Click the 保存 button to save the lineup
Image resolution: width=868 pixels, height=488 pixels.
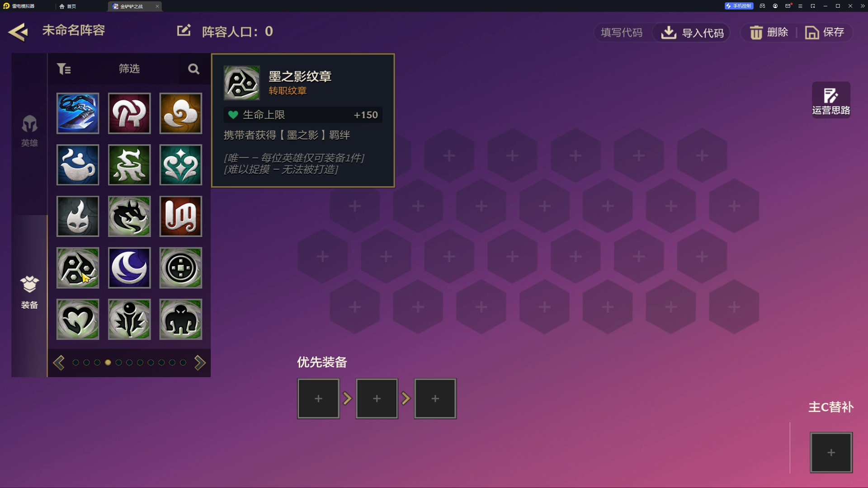pos(826,32)
